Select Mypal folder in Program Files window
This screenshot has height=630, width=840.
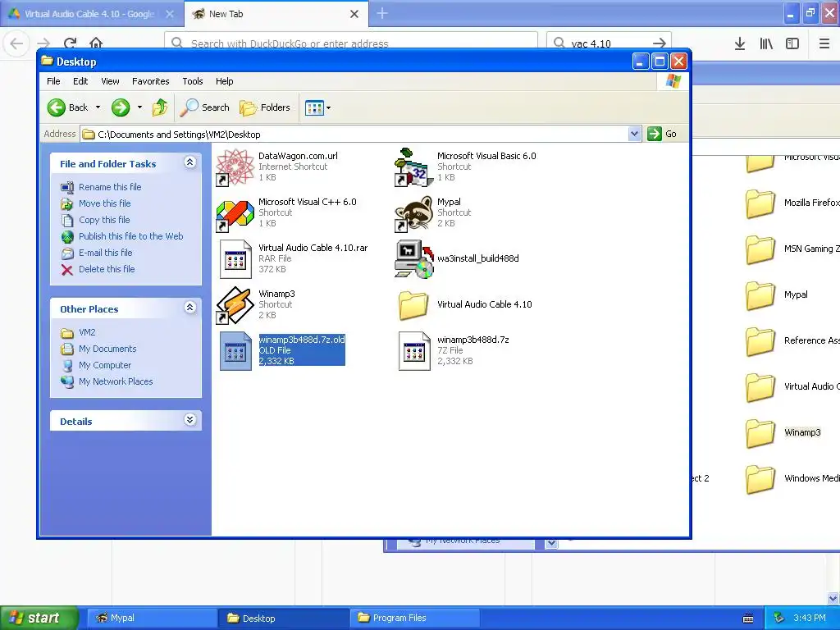[760, 296]
